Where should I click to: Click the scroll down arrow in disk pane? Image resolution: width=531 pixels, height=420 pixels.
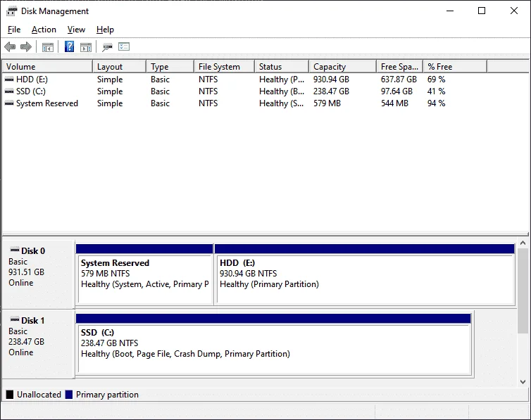click(523, 382)
